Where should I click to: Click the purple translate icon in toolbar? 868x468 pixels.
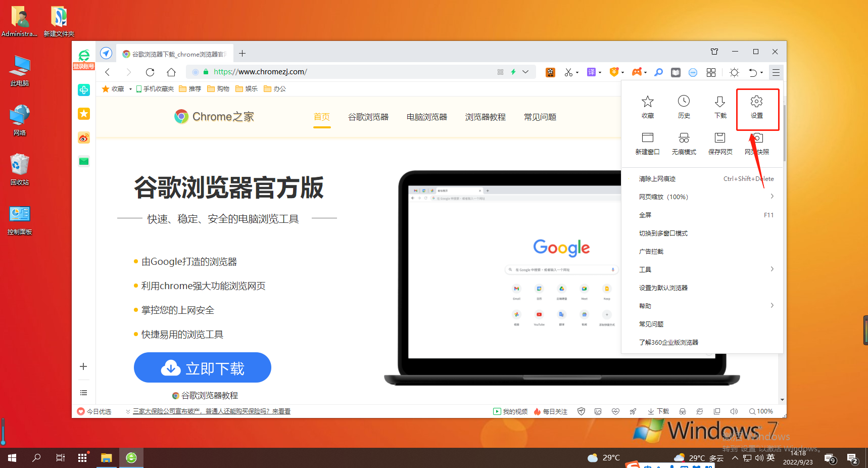click(x=591, y=72)
